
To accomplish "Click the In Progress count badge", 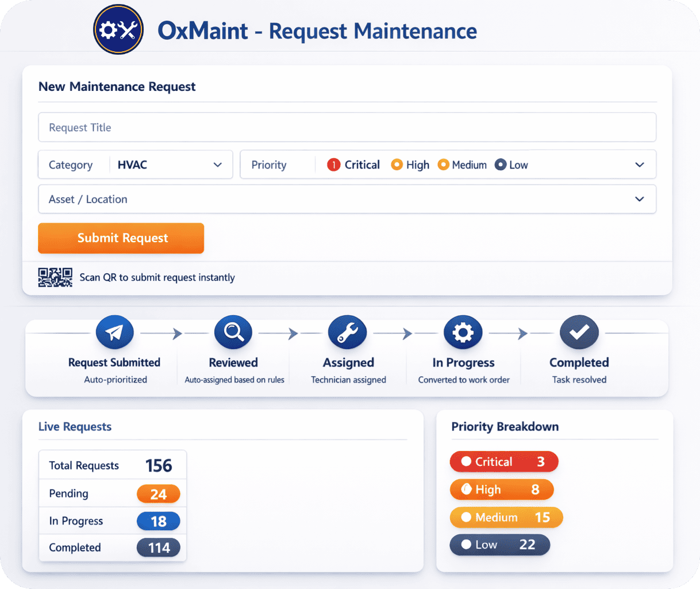I will click(x=158, y=521).
